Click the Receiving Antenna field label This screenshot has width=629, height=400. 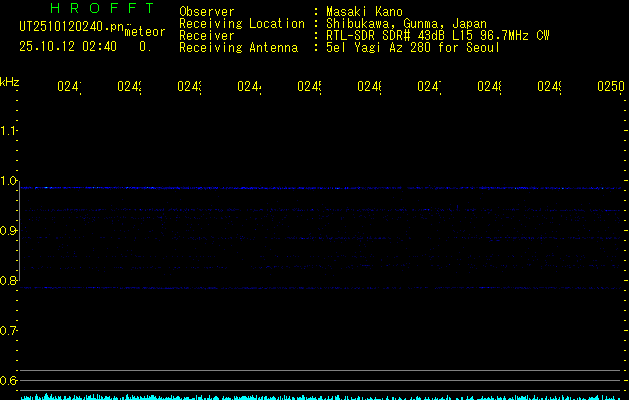pyautogui.click(x=238, y=47)
